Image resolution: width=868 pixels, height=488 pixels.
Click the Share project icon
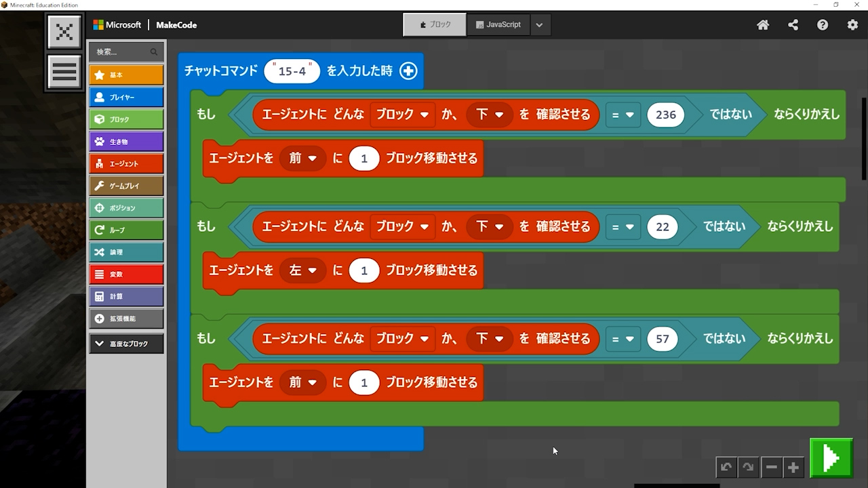tap(793, 25)
